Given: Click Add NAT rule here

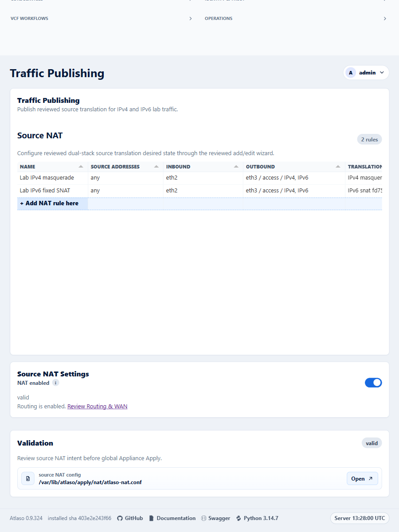Looking at the screenshot, I should [x=49, y=203].
